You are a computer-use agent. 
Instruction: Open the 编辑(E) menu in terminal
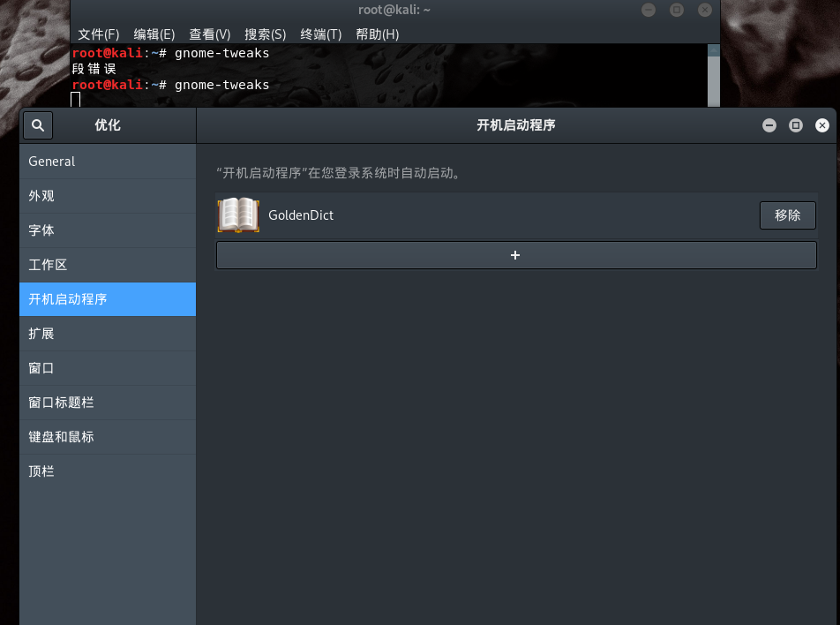coord(154,34)
